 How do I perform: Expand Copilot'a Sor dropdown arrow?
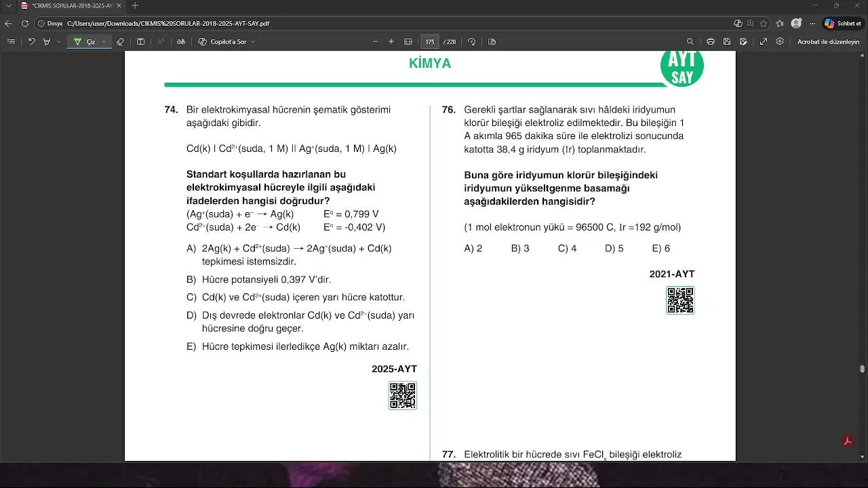click(x=253, y=41)
